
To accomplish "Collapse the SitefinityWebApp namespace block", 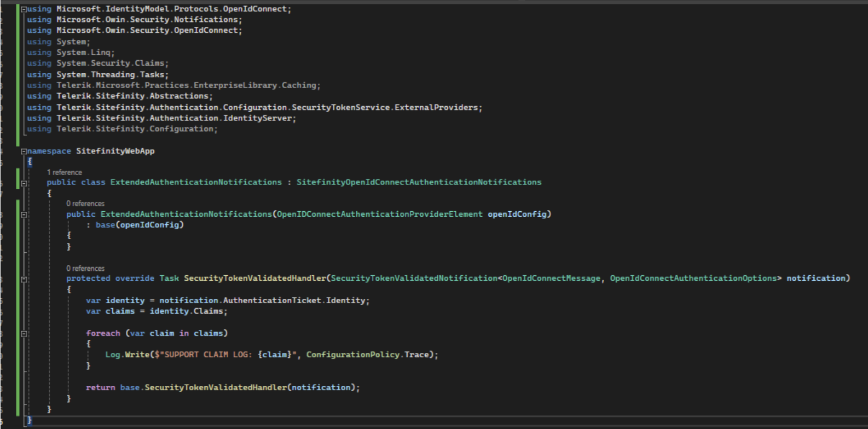I will [24, 151].
